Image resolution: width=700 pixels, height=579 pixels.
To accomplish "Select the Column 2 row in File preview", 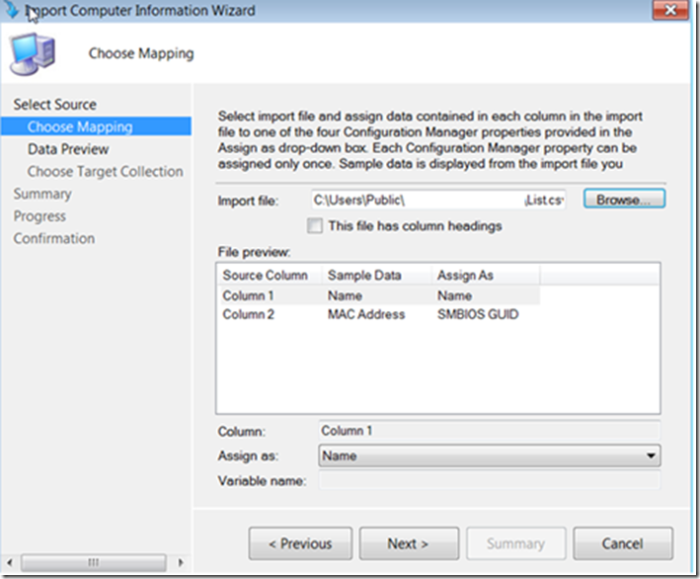I will (x=379, y=314).
